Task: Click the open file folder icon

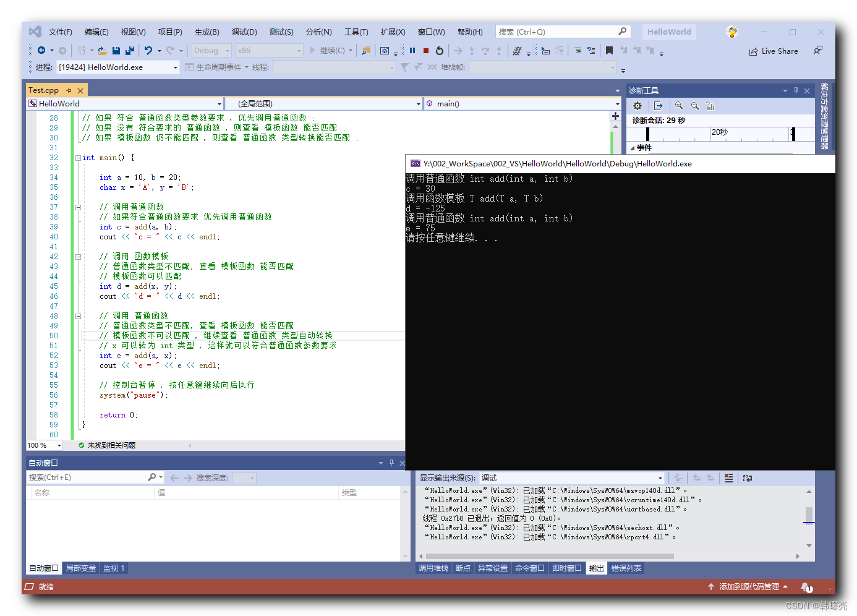Action: (x=102, y=51)
